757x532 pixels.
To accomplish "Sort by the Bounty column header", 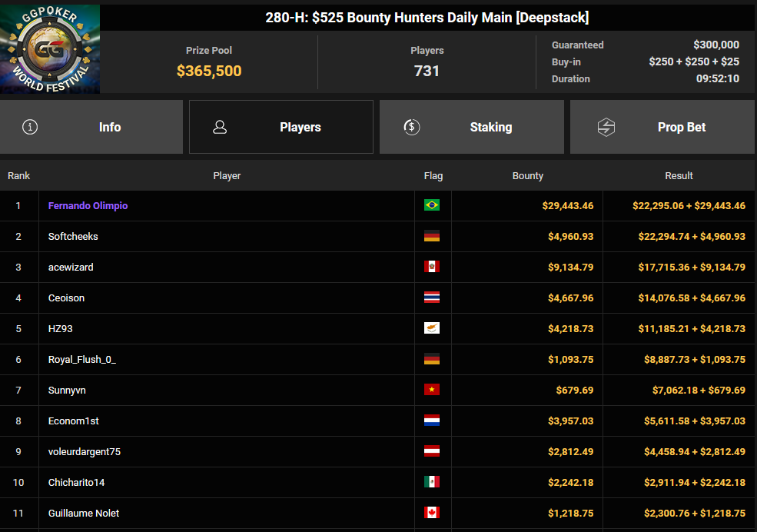I will coord(527,176).
